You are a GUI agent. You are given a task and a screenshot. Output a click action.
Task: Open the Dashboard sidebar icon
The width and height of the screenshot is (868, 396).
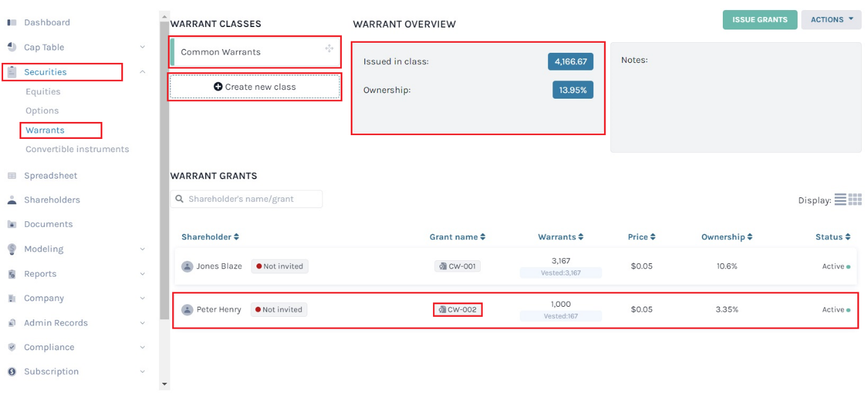click(x=12, y=23)
